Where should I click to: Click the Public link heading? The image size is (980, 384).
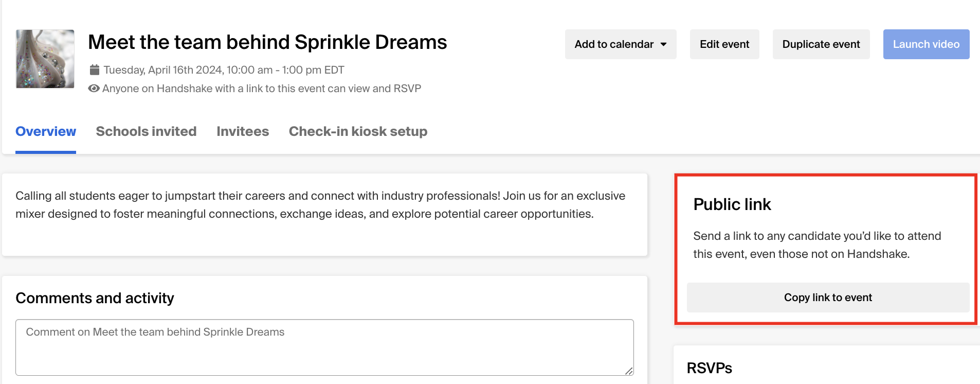coord(732,204)
